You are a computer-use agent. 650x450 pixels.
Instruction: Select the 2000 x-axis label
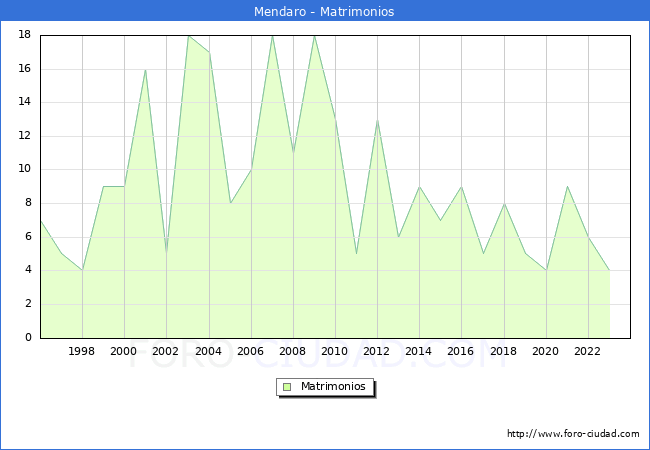click(123, 351)
